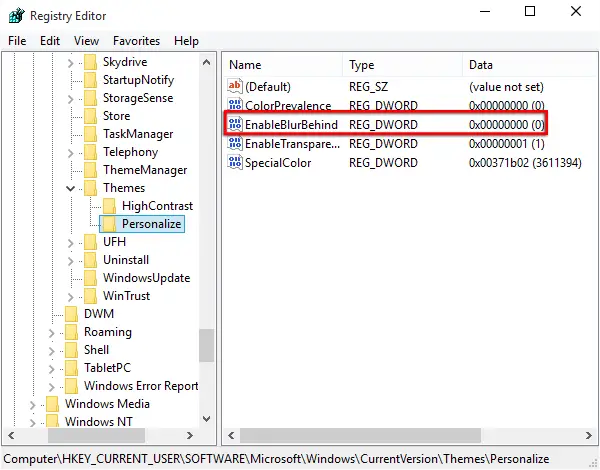Expand the StorageSense key

[70, 99]
